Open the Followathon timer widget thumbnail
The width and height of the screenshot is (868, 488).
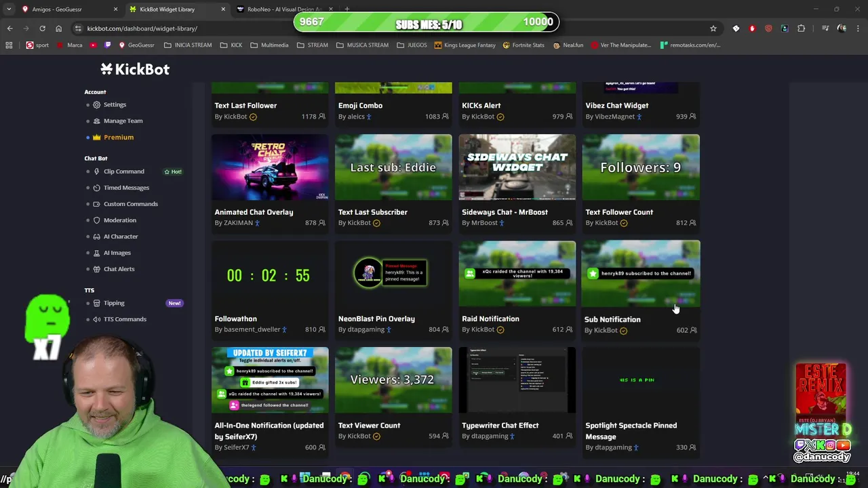tap(270, 274)
